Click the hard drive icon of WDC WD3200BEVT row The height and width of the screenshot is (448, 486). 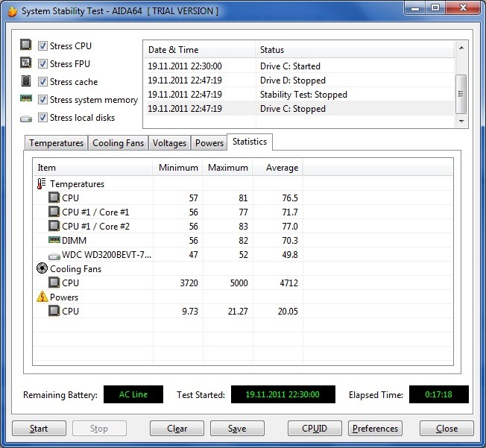(x=54, y=256)
